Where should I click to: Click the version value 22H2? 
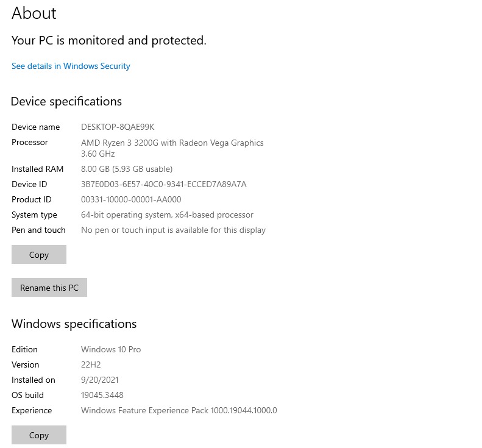(91, 364)
